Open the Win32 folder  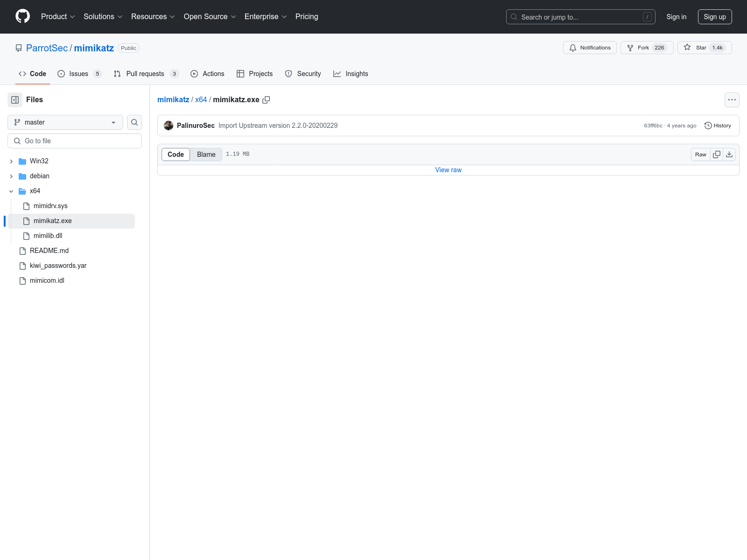[39, 161]
